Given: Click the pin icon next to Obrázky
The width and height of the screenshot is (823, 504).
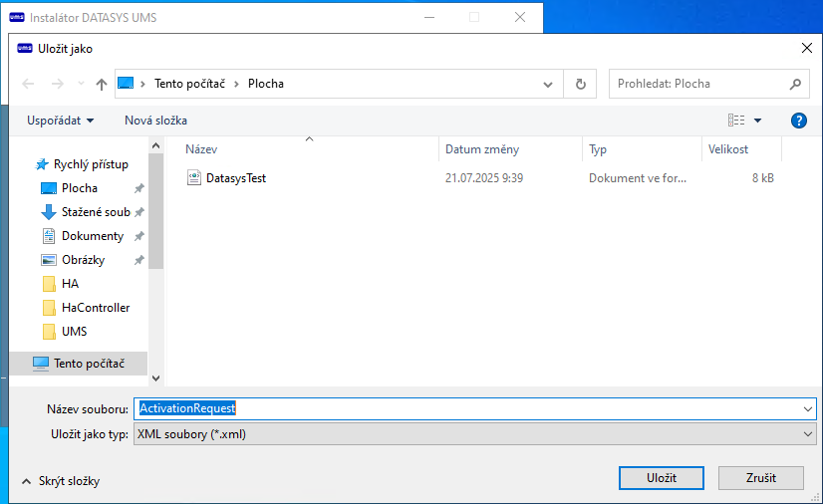Looking at the screenshot, I should 139,260.
